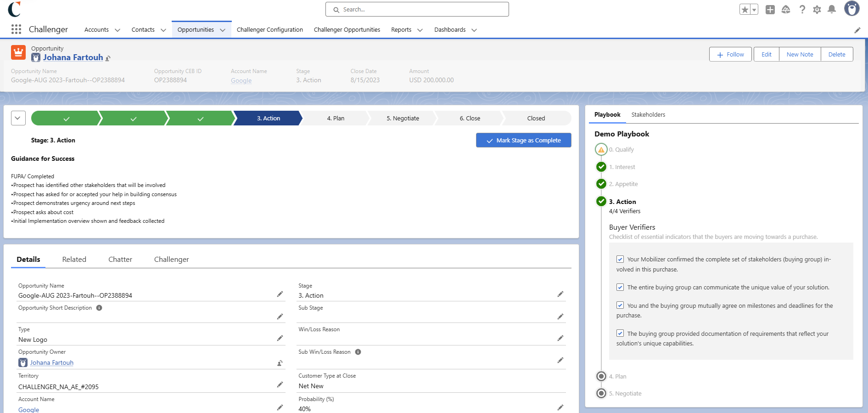Screen dimensions: 868x413
Task: Click the Delete button
Action: pyautogui.click(x=837, y=54)
